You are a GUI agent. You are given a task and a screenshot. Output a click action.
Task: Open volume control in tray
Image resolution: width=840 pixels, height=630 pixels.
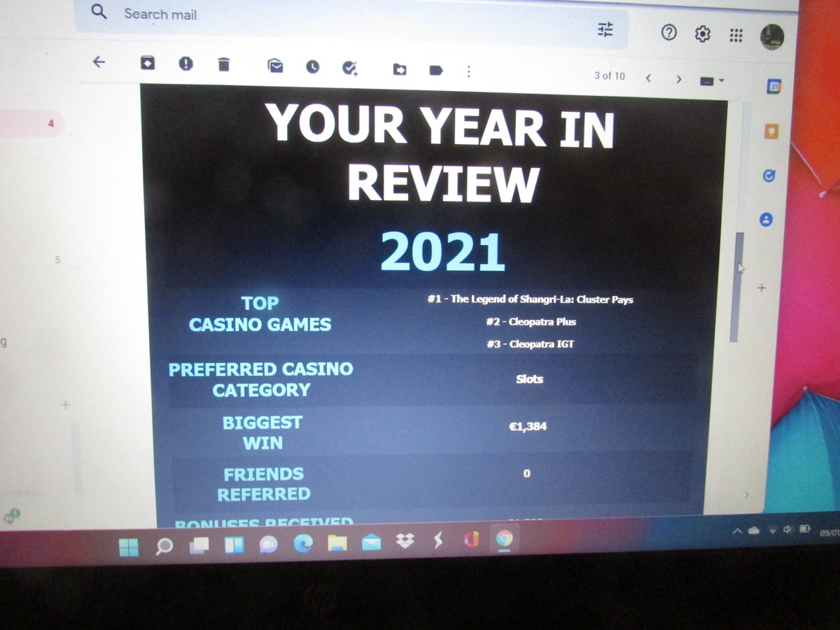[x=788, y=531]
